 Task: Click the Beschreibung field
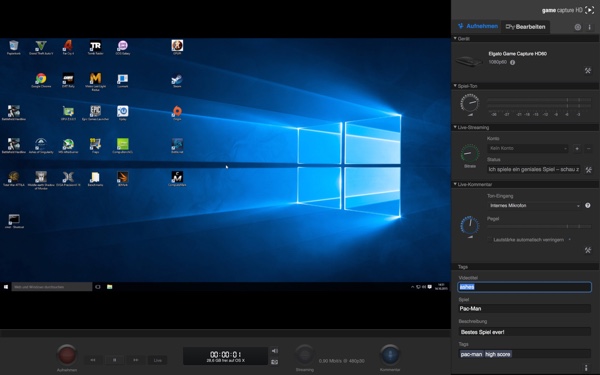[x=525, y=332]
